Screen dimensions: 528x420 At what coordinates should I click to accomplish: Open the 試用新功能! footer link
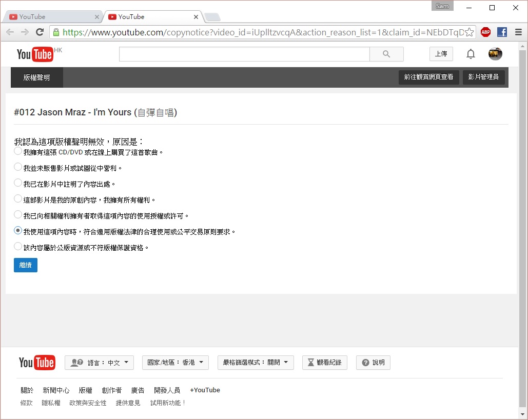tap(168, 403)
